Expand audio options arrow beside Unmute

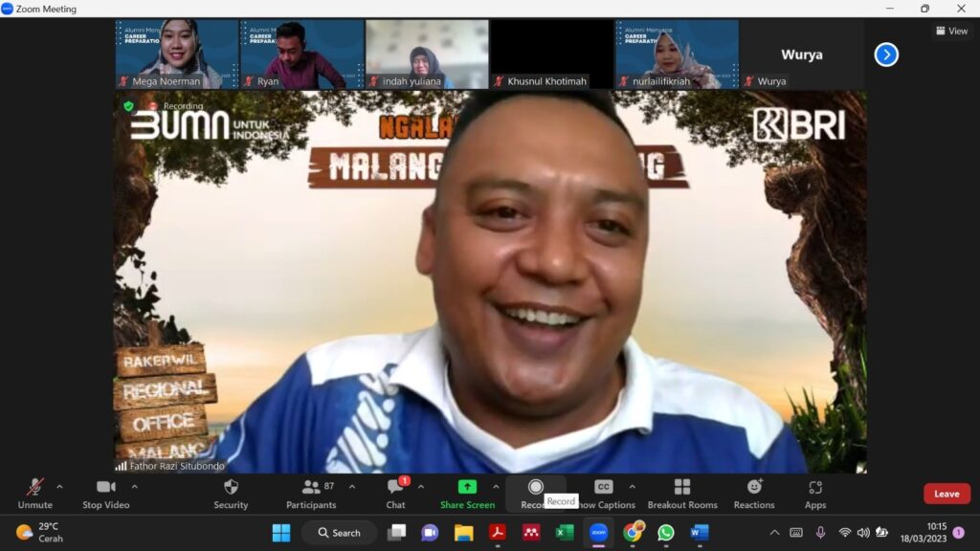pos(59,487)
